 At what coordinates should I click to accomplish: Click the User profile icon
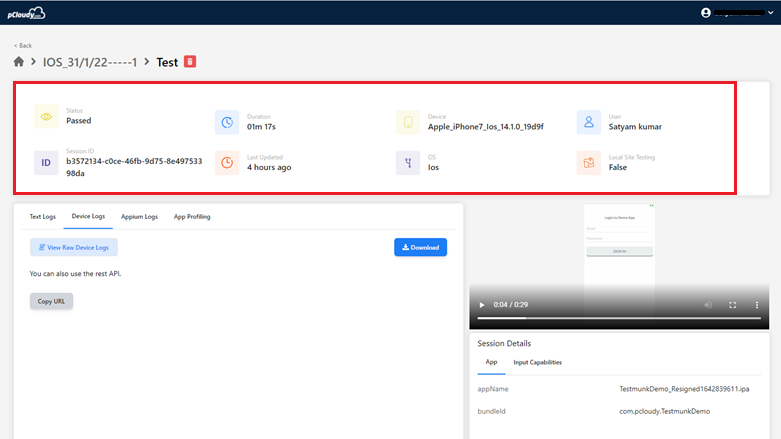(x=589, y=122)
